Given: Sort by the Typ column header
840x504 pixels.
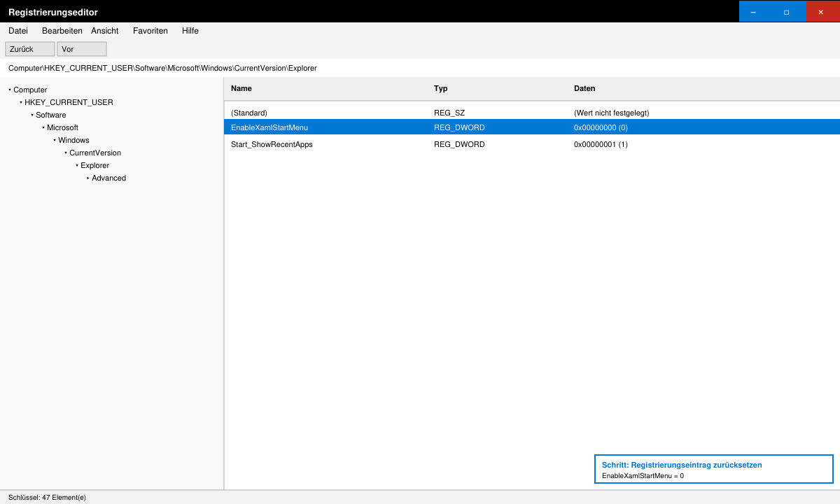Looking at the screenshot, I should (441, 88).
